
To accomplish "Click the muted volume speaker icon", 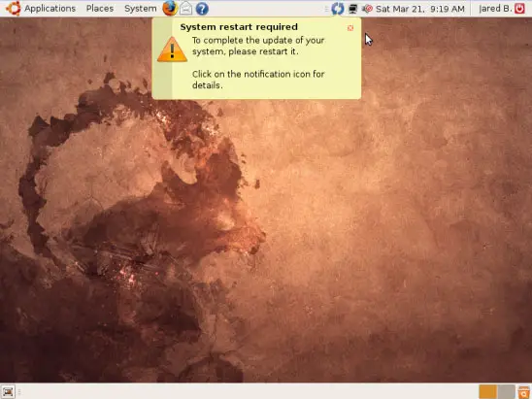I will click(x=367, y=9).
